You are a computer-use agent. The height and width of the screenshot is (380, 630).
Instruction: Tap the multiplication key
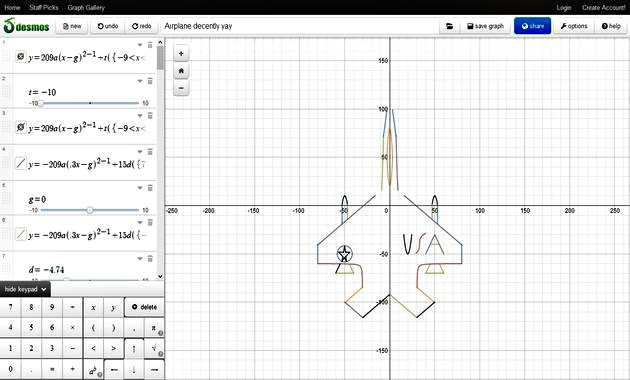point(72,328)
